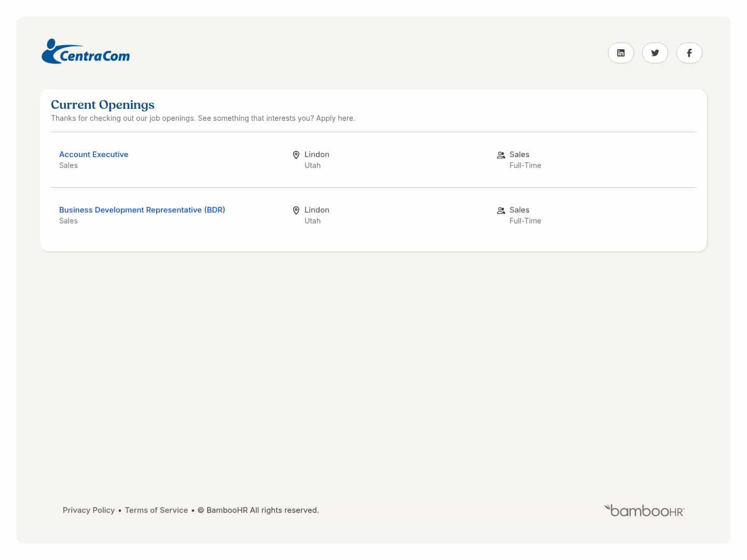This screenshot has height=560, width=747.
Task: Open the LinkedIn social icon
Action: tap(620, 53)
